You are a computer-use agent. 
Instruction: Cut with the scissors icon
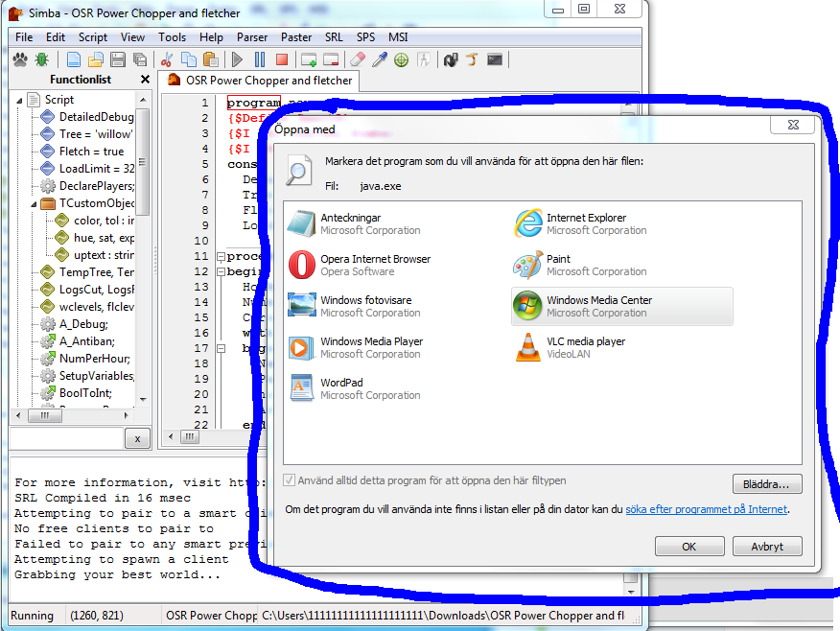click(x=167, y=59)
